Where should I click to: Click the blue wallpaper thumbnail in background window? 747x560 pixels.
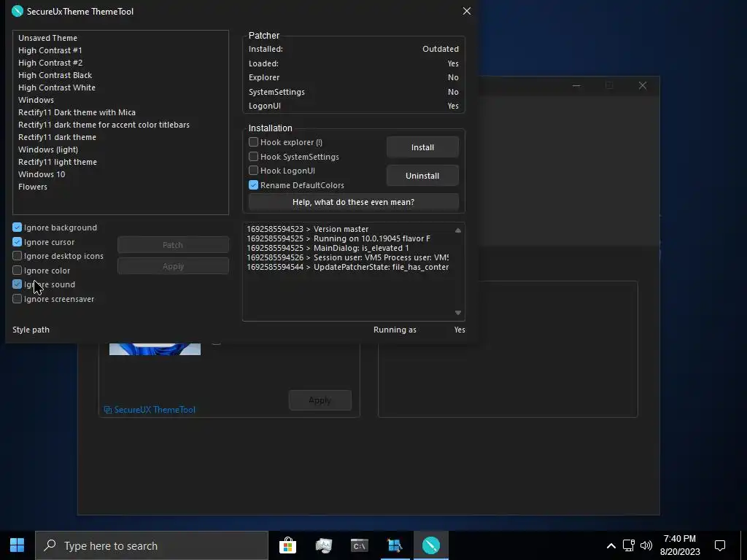click(155, 349)
